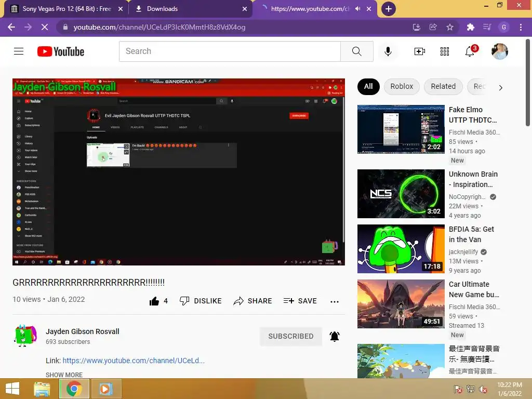The width and height of the screenshot is (532, 399).
Task: Open media controls icon in Chrome toolbar
Action: click(487, 27)
